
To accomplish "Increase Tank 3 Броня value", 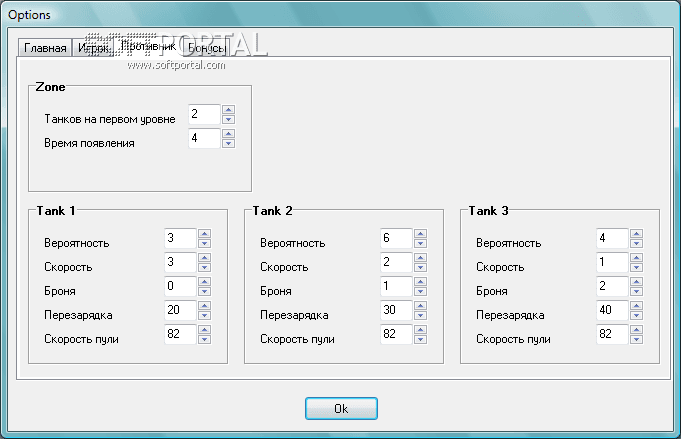I will tap(636, 282).
